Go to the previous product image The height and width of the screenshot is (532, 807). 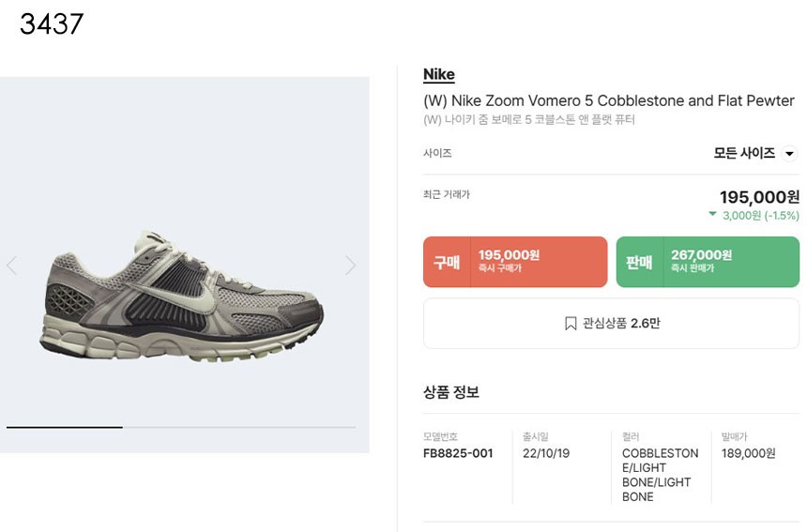(12, 266)
